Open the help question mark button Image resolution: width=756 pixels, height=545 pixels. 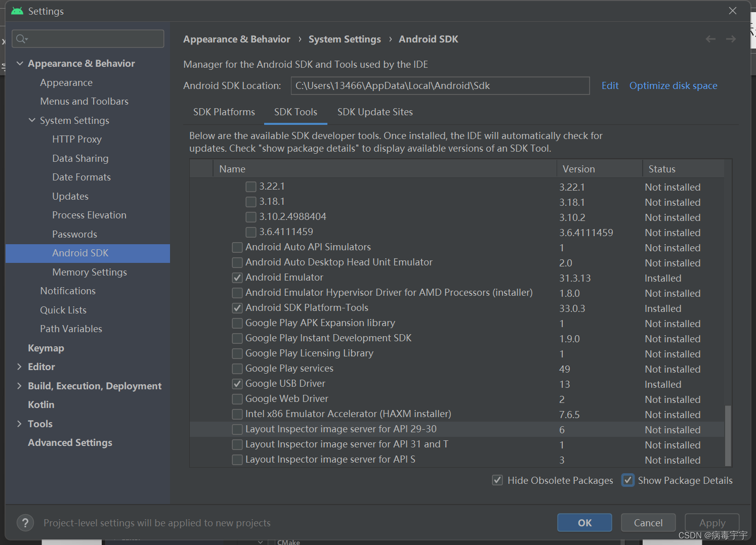(25, 523)
